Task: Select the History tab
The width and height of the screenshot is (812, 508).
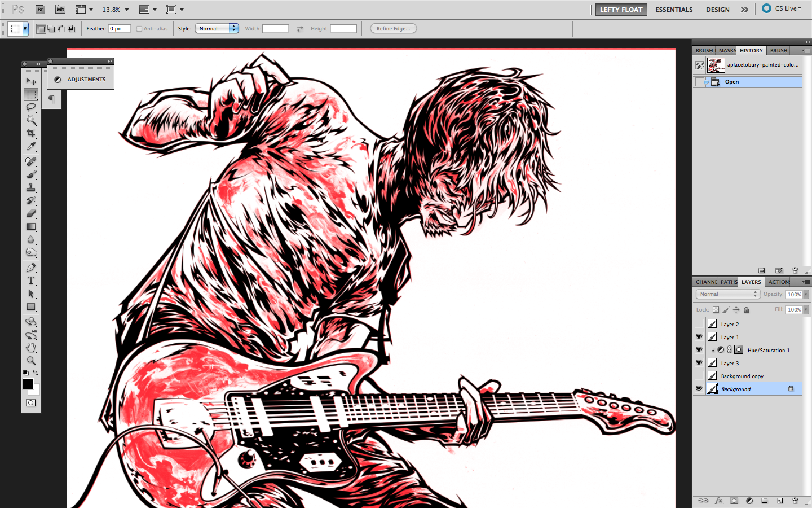Action: pos(751,50)
